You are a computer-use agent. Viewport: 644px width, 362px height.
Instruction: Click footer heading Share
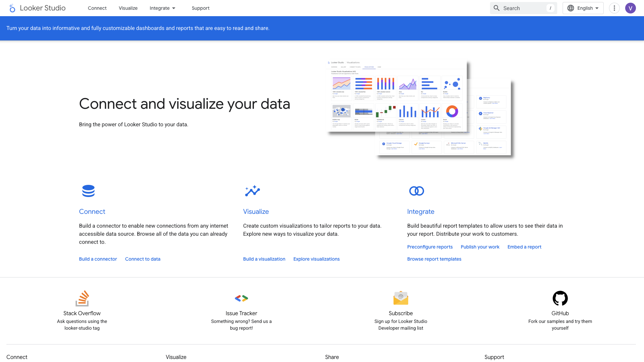click(332, 357)
